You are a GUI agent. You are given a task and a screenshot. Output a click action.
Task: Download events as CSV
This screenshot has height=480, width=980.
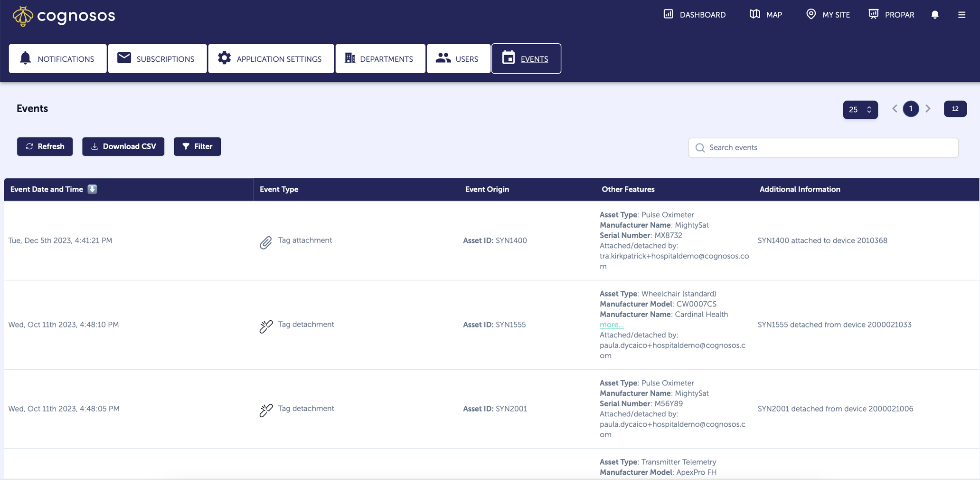(x=123, y=146)
